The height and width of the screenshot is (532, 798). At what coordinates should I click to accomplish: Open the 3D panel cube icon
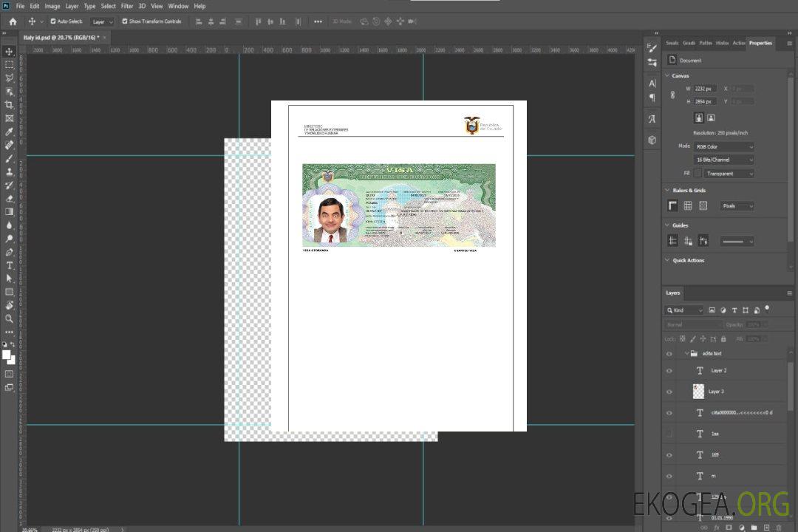(652, 140)
